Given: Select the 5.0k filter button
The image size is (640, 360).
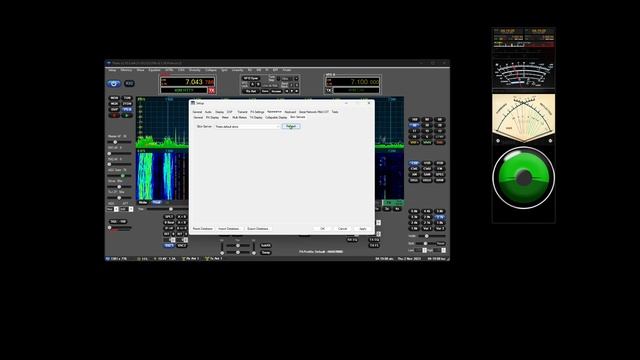Looking at the screenshot, I should [x=415, y=211].
